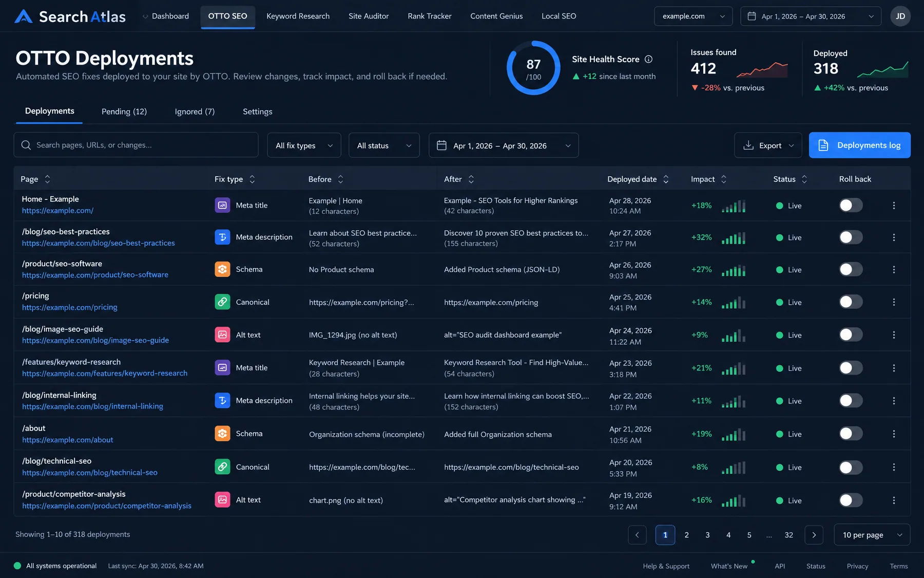This screenshot has height=578, width=924.
Task: Open the Export dropdown
Action: (x=768, y=145)
